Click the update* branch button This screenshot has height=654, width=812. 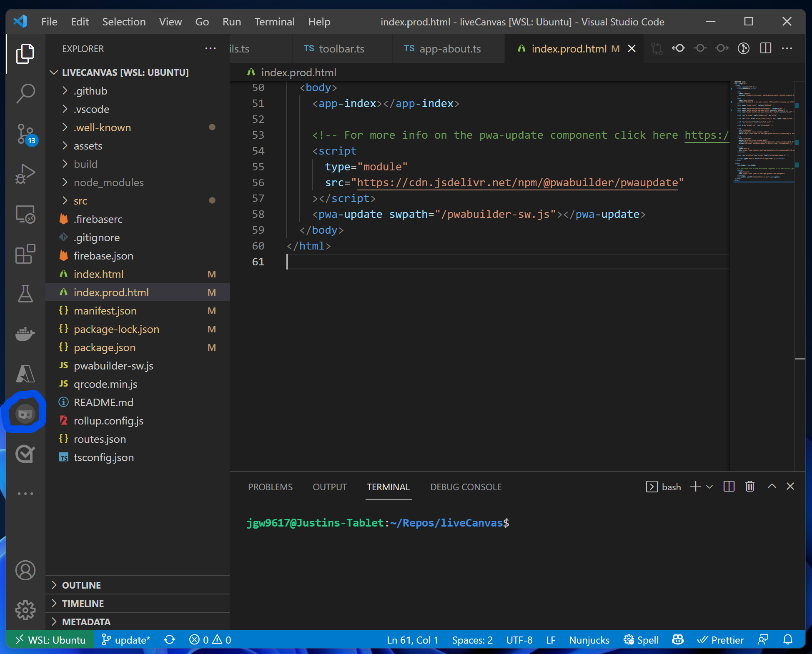[126, 640]
